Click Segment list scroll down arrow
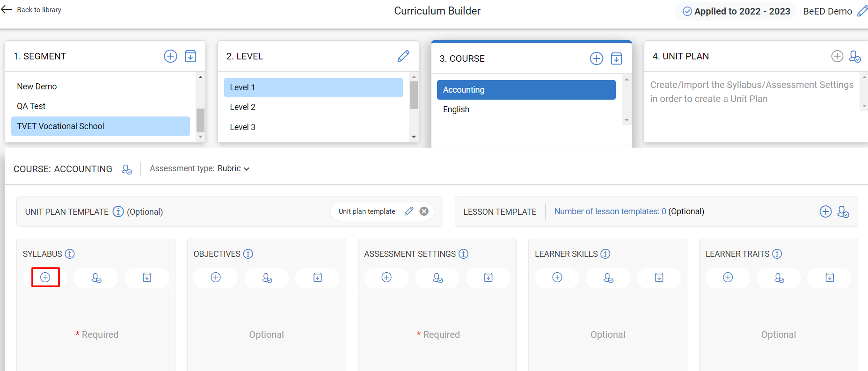This screenshot has width=868, height=371. (x=200, y=137)
